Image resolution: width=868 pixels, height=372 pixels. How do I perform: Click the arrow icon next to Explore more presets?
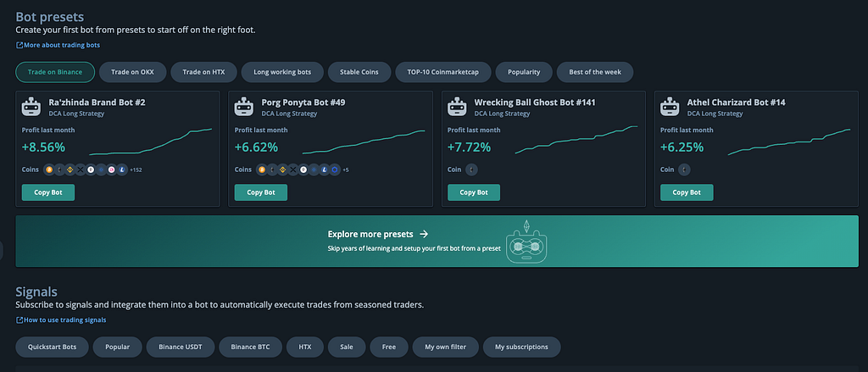point(424,234)
